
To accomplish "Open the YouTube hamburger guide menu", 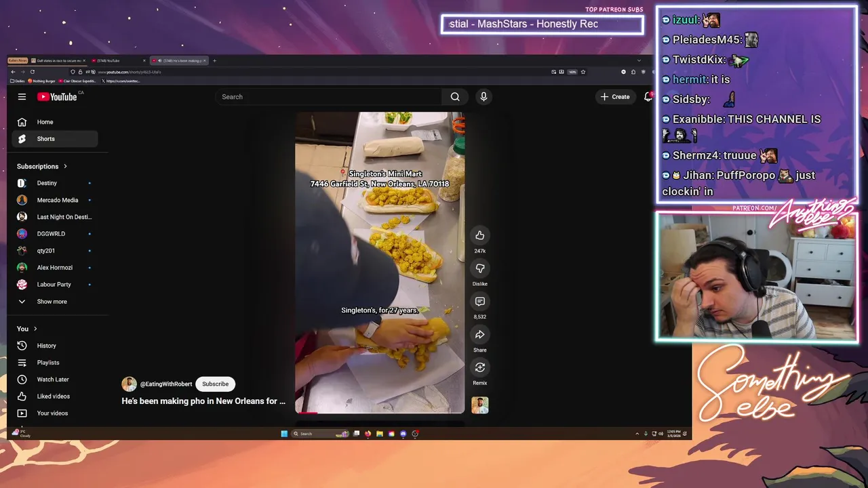I will coord(22,97).
